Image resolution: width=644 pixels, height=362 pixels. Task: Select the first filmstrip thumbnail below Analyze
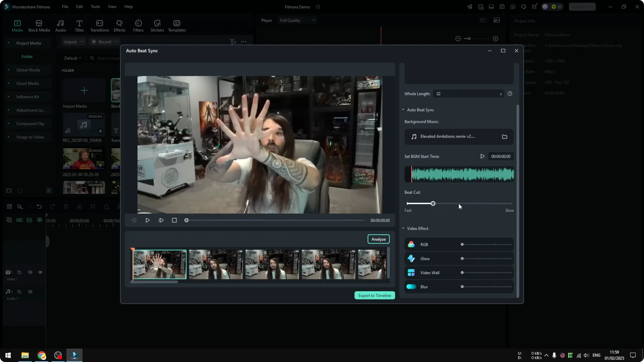click(x=159, y=264)
